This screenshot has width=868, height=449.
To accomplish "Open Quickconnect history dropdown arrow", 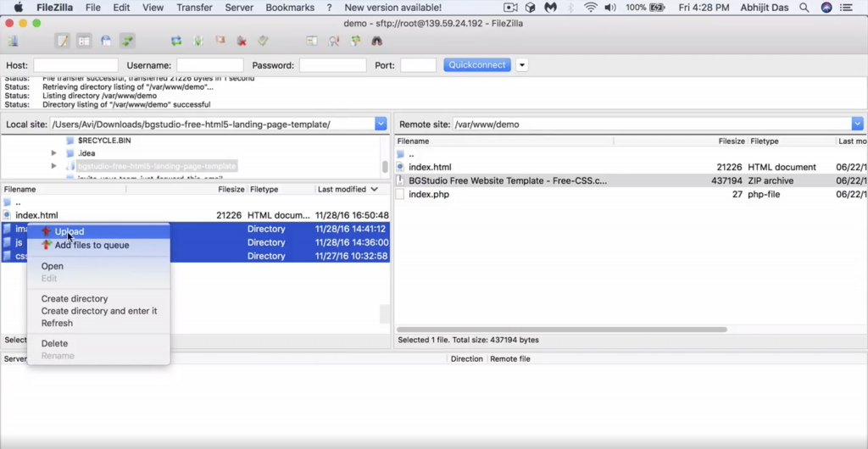I will click(x=521, y=64).
